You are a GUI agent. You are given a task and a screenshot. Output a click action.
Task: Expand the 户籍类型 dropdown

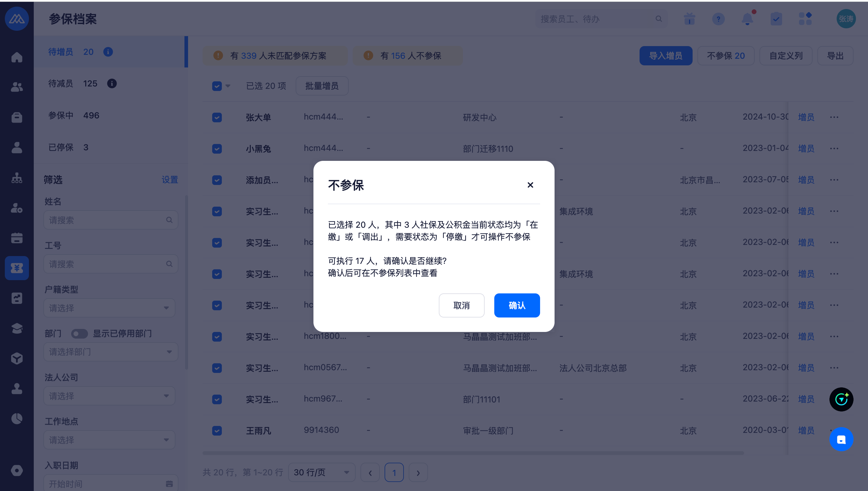point(109,308)
